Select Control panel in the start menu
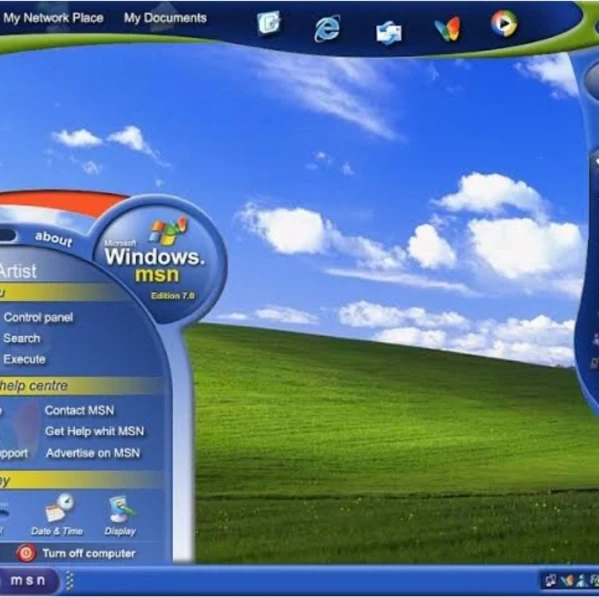599x597 pixels. (38, 317)
